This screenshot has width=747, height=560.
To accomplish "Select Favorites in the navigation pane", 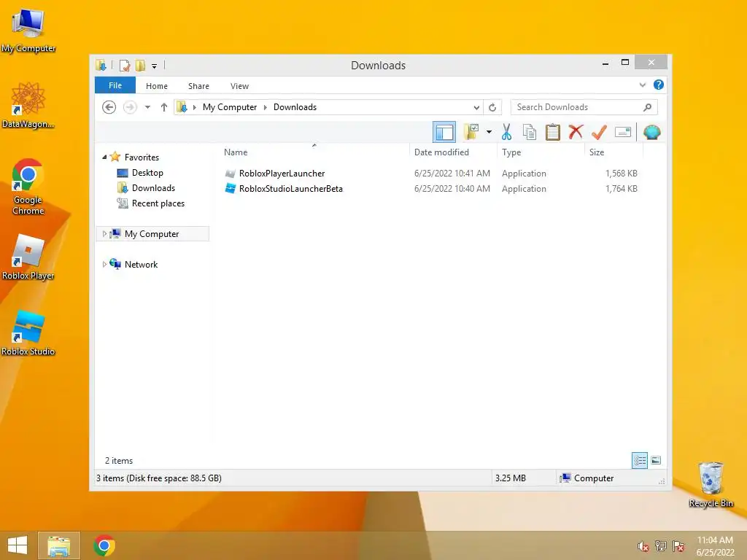I will (x=142, y=157).
